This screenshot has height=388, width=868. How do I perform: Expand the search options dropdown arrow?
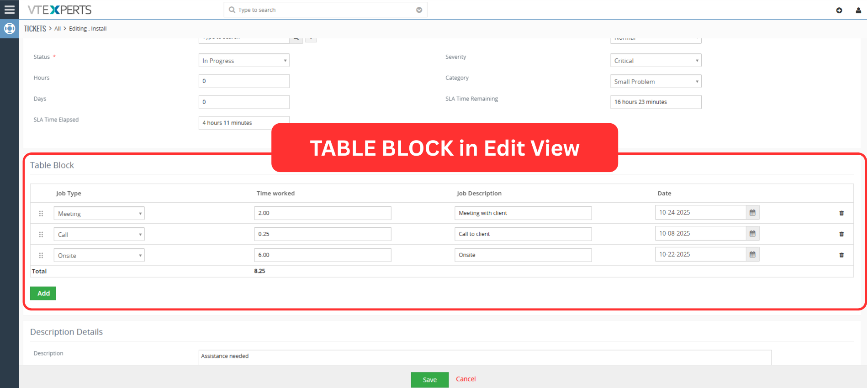(419, 10)
